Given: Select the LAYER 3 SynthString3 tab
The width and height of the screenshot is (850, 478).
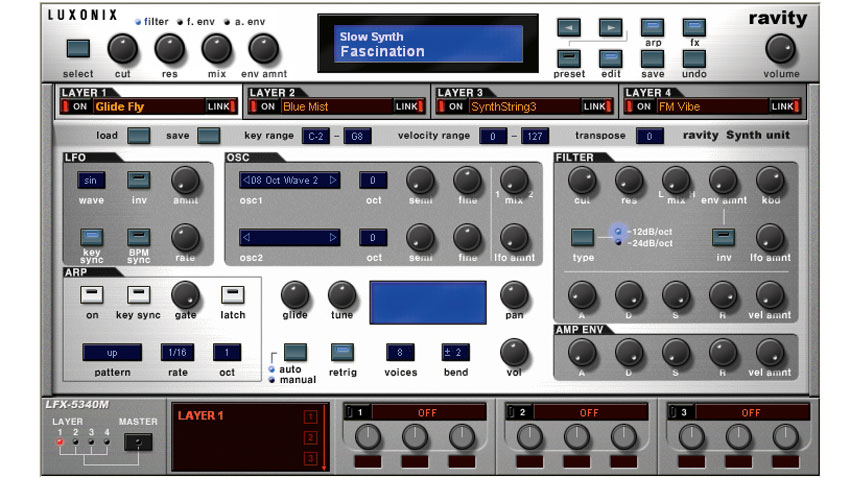Looking at the screenshot, I should pyautogui.click(x=524, y=100).
